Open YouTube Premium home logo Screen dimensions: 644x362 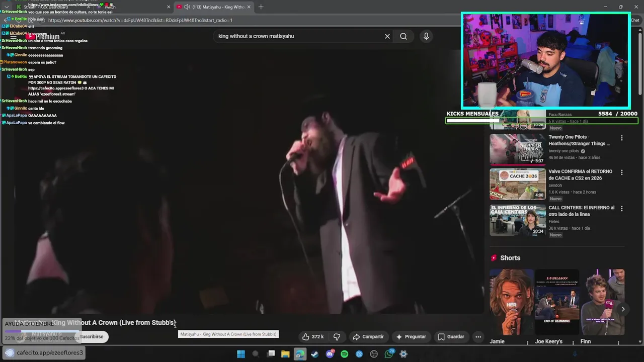pyautogui.click(x=44, y=36)
